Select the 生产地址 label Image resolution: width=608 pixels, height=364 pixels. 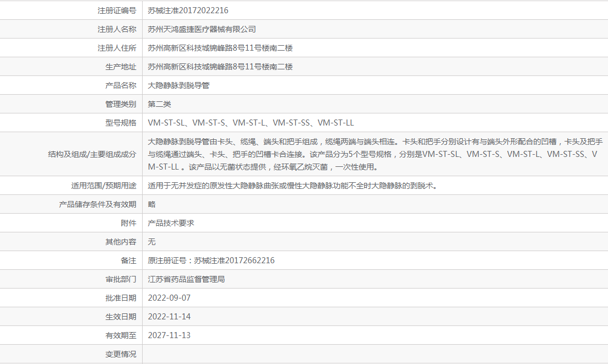coord(121,67)
